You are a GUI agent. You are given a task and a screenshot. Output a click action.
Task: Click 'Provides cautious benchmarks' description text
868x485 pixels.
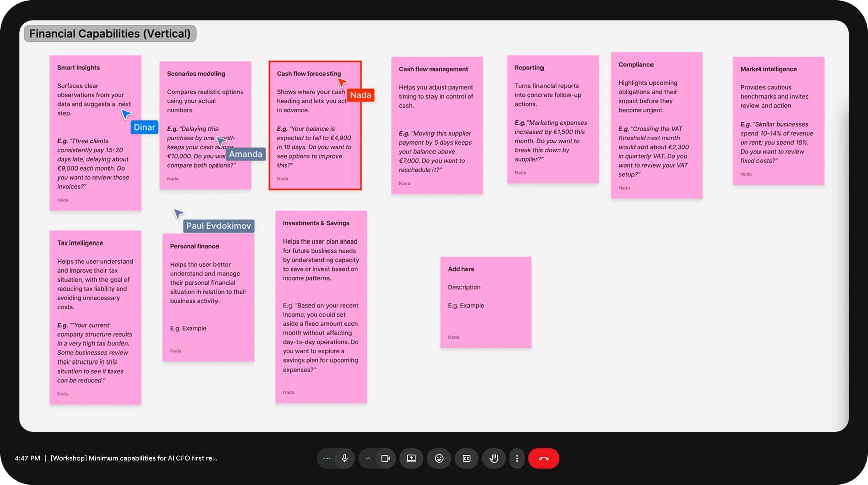(x=775, y=97)
